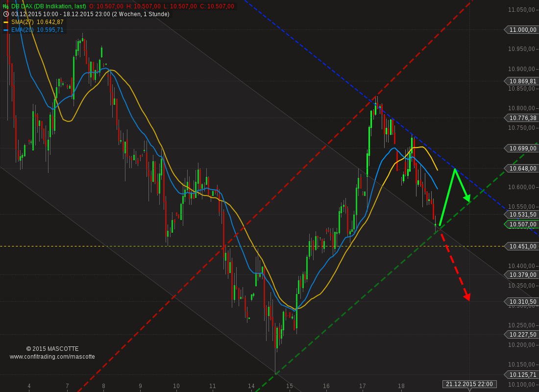Select the 10.776,38 price level tag
Image resolution: width=539 pixels, height=392 pixels.
pos(521,118)
